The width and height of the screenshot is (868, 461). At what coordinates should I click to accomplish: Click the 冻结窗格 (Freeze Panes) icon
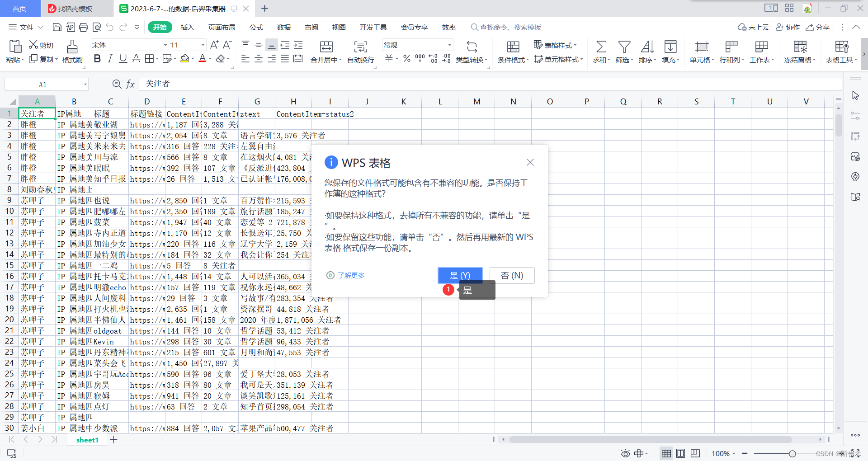coord(798,51)
